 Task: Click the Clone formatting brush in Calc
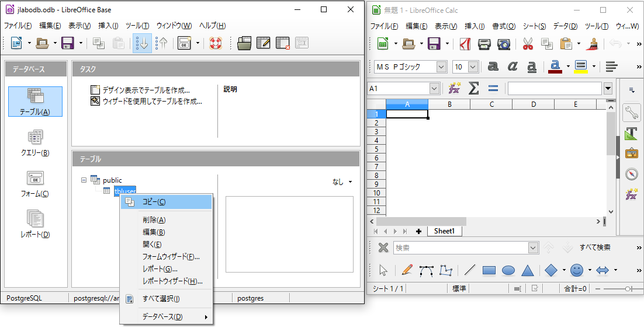[592, 44]
